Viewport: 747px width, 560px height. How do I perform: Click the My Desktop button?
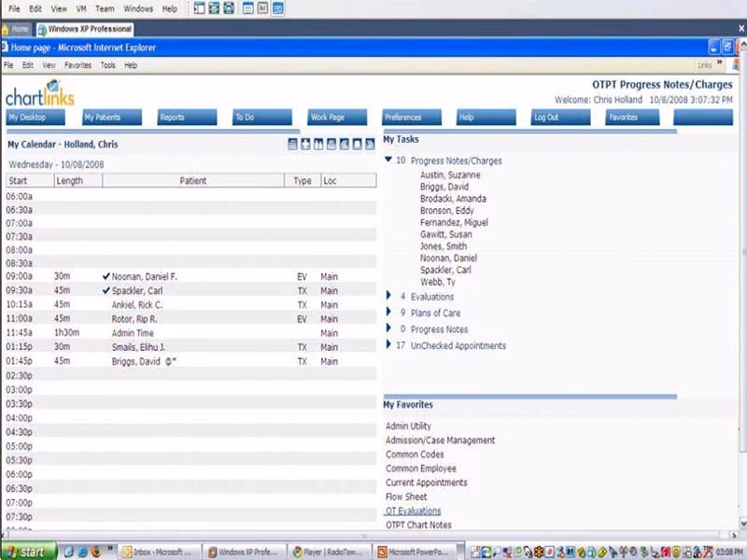coord(35,118)
